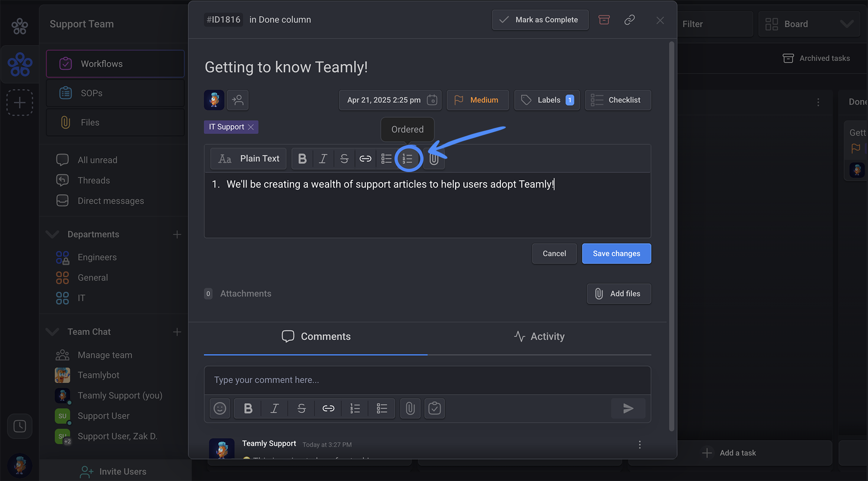This screenshot has width=868, height=481.
Task: Switch to the Activity tab
Action: click(539, 336)
